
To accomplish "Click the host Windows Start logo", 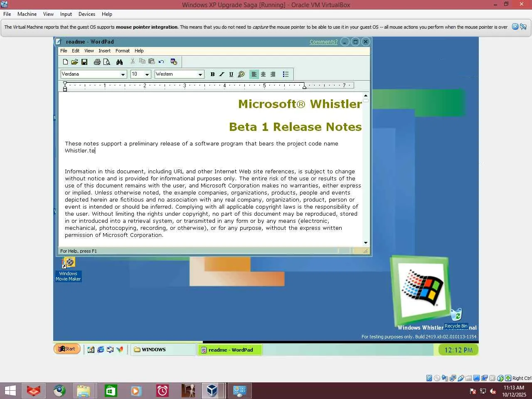I will [x=10, y=391].
